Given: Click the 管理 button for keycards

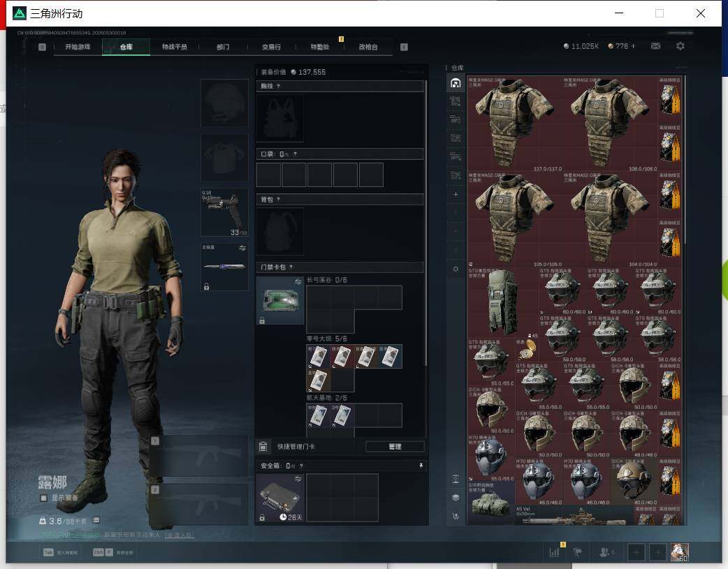Looking at the screenshot, I should pos(395,447).
